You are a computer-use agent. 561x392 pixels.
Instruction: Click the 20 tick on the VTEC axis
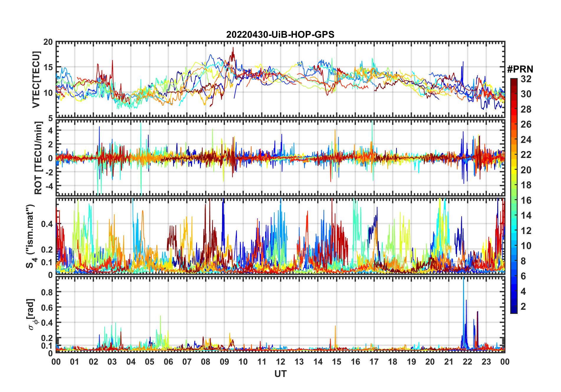click(x=48, y=42)
